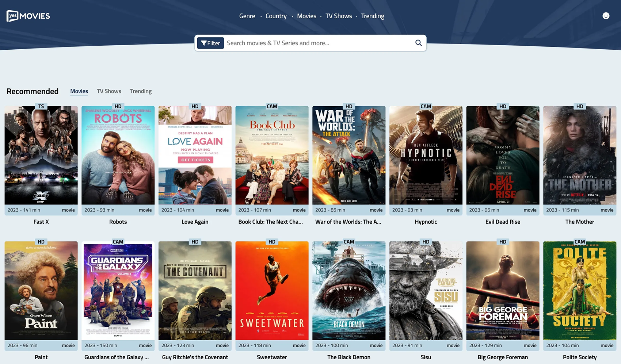Screen dimensions: 621x364
Task: Open the War of the Worlds poster
Action: pos(349,155)
